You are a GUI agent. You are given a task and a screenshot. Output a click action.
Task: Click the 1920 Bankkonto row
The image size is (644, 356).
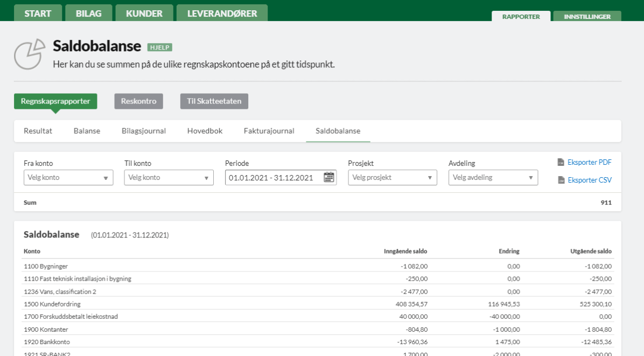[x=318, y=341]
